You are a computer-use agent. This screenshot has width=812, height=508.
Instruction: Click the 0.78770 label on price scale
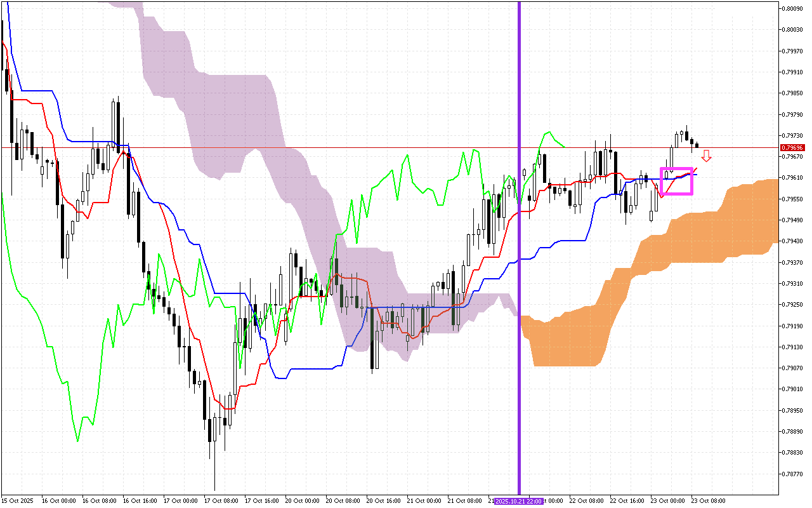click(x=794, y=474)
